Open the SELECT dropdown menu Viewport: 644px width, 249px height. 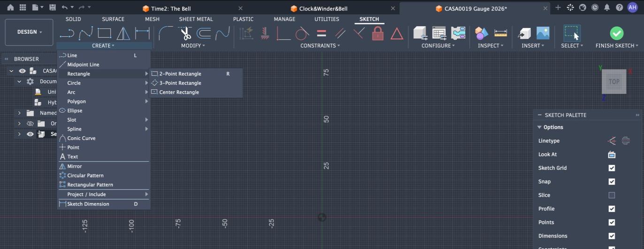pos(572,46)
